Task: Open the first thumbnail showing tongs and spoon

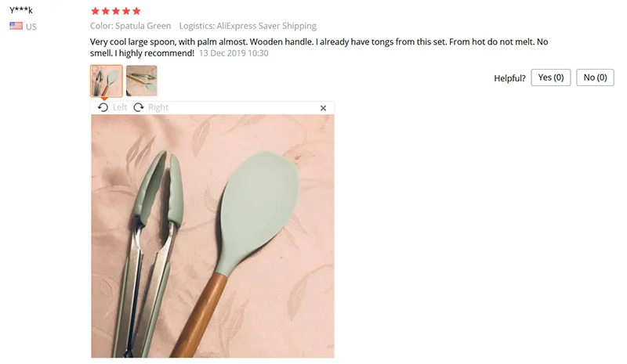Action: point(107,81)
